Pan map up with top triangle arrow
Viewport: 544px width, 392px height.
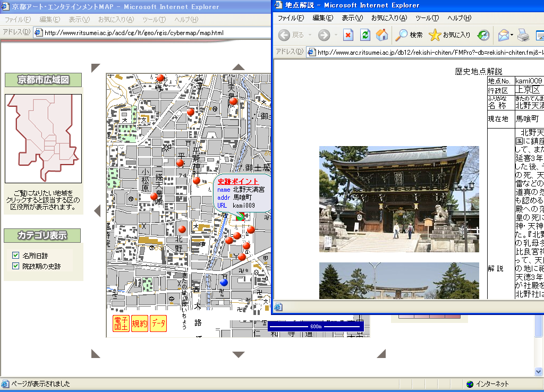point(239,67)
